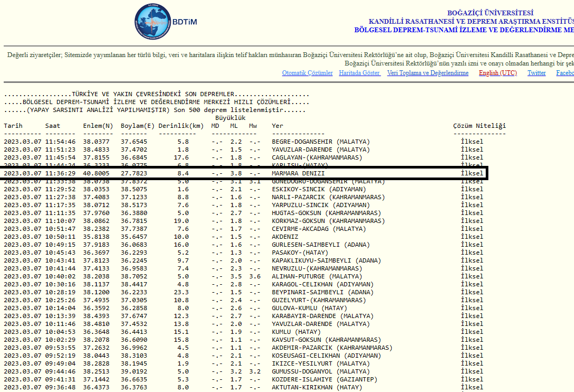Click the Boğaziçi Üniversitesi heading
The height and width of the screenshot is (392, 574).
point(490,13)
